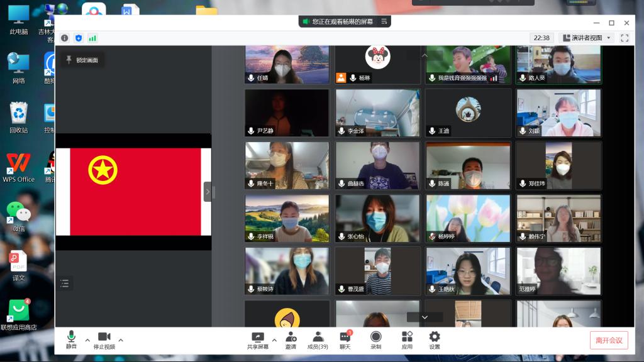The width and height of the screenshot is (644, 362).
Task: Show meeting info via the info icon
Action: (x=64, y=38)
